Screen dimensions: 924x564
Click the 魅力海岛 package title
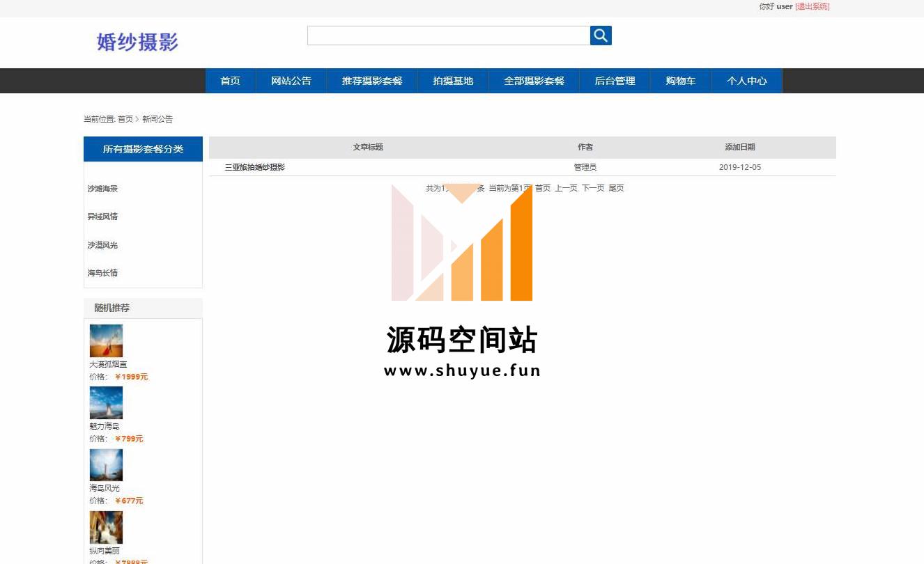point(105,426)
